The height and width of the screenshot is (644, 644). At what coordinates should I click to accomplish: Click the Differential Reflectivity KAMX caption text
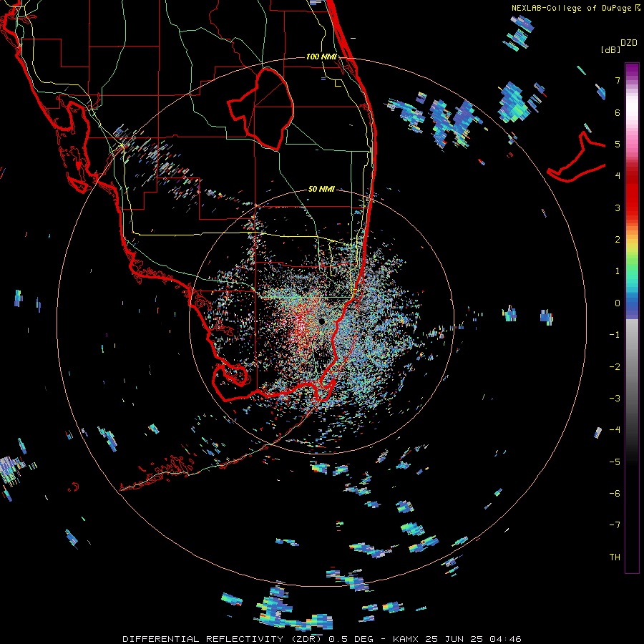pos(321,639)
